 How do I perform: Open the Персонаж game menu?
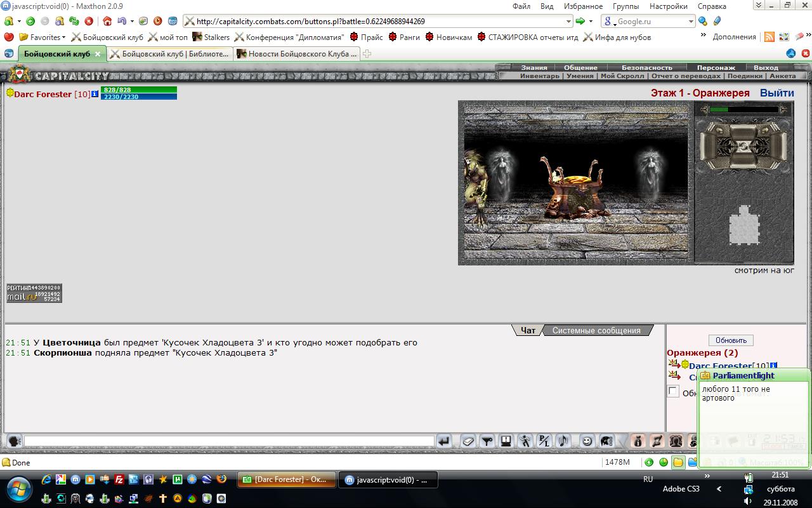[716, 67]
